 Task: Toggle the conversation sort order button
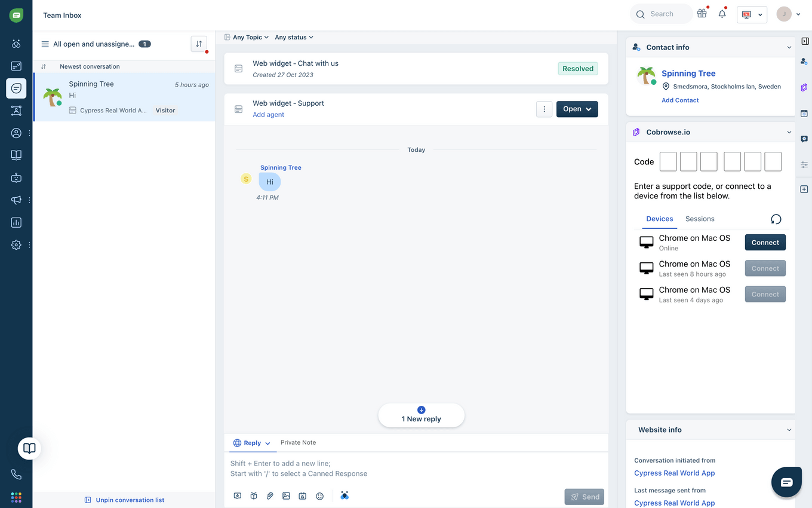click(199, 44)
